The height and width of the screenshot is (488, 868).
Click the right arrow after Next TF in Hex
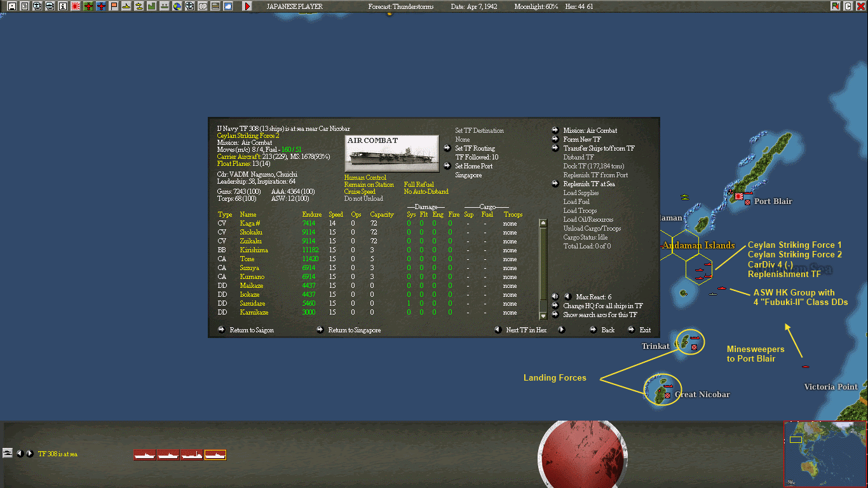coord(561,330)
